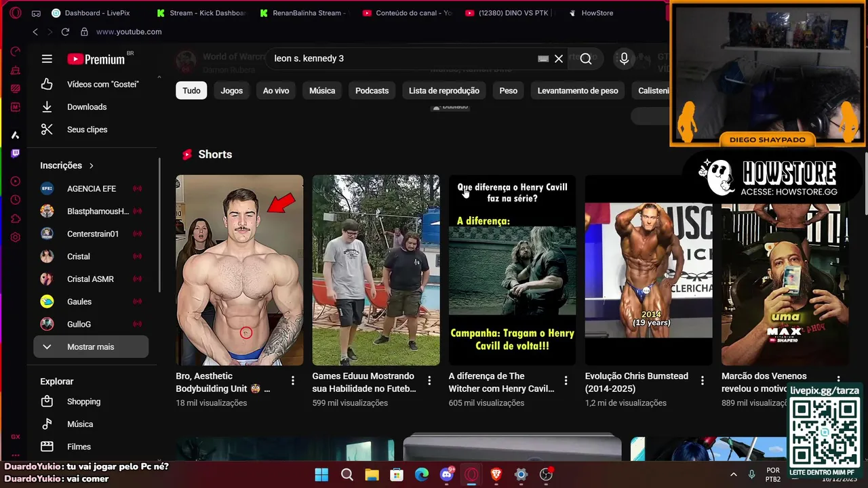The width and height of the screenshot is (868, 488).
Task: Expand subscriptions with Mostrar mais
Action: (x=91, y=347)
